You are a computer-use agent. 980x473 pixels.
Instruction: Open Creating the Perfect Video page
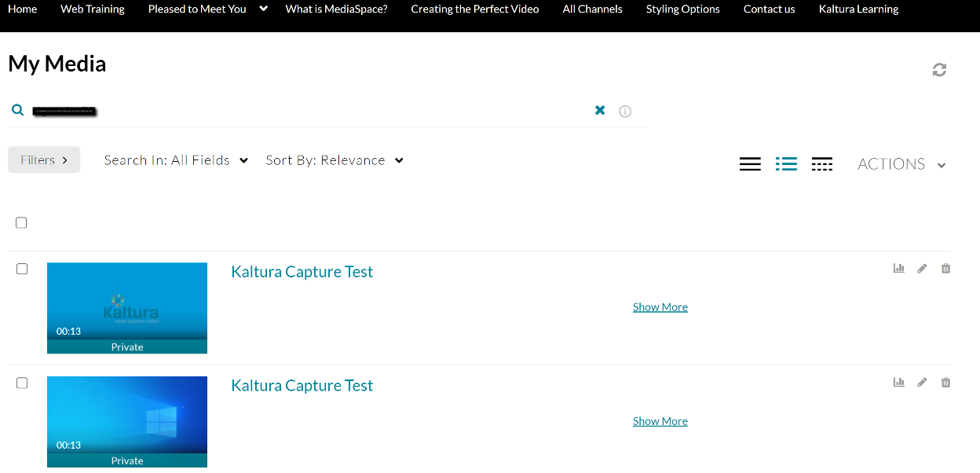[475, 9]
